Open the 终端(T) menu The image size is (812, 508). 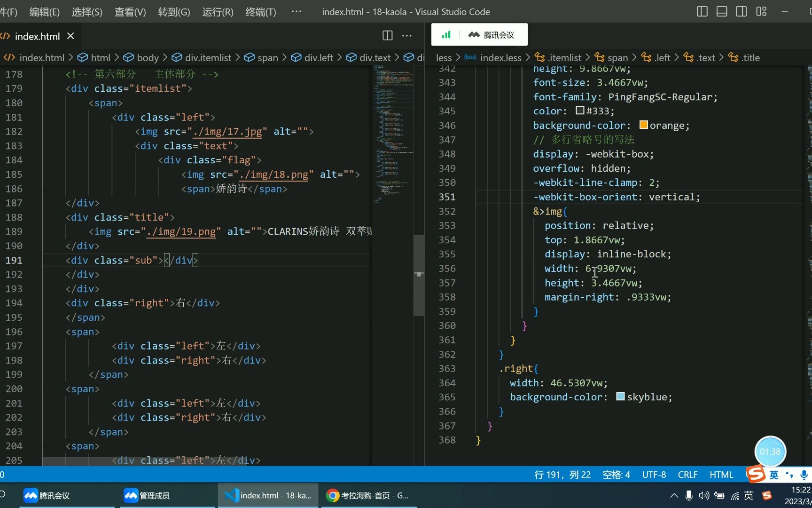(x=261, y=12)
